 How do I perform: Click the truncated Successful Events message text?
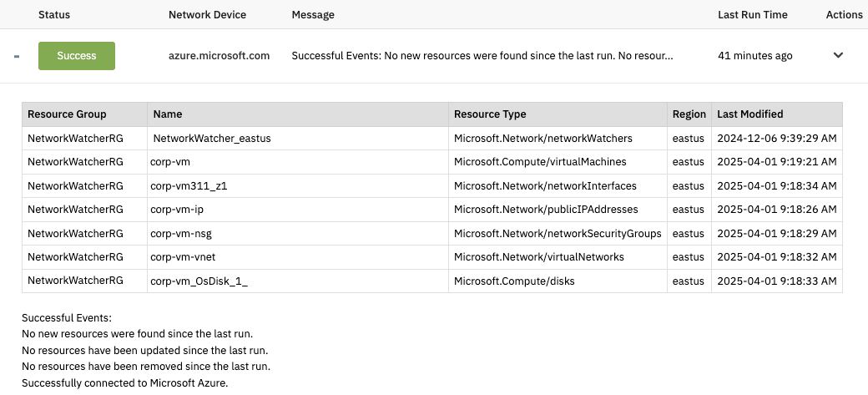pyautogui.click(x=482, y=56)
